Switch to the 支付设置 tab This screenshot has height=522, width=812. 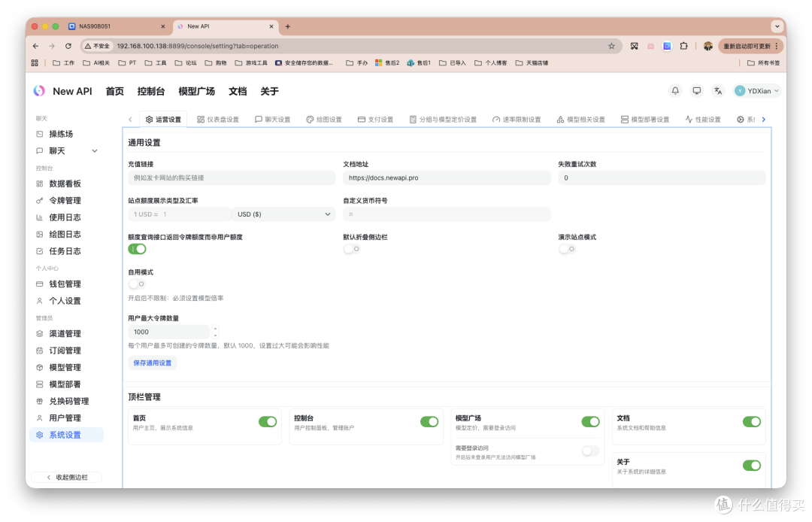point(375,120)
